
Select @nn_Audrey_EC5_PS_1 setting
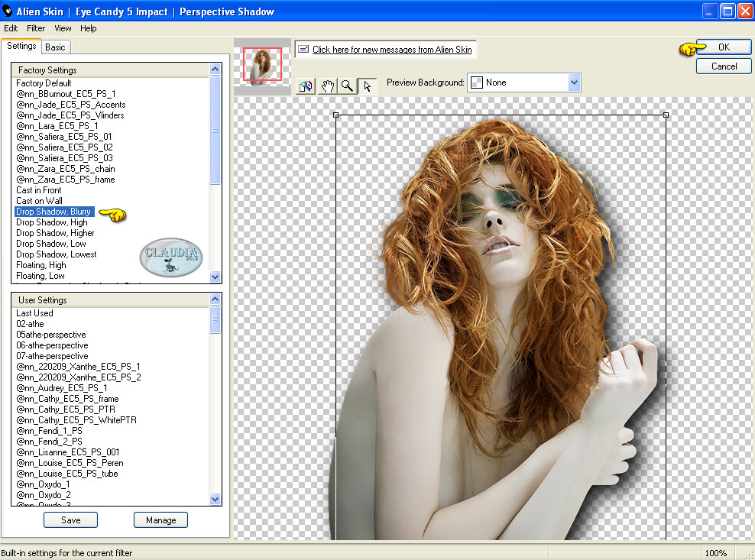tap(62, 388)
